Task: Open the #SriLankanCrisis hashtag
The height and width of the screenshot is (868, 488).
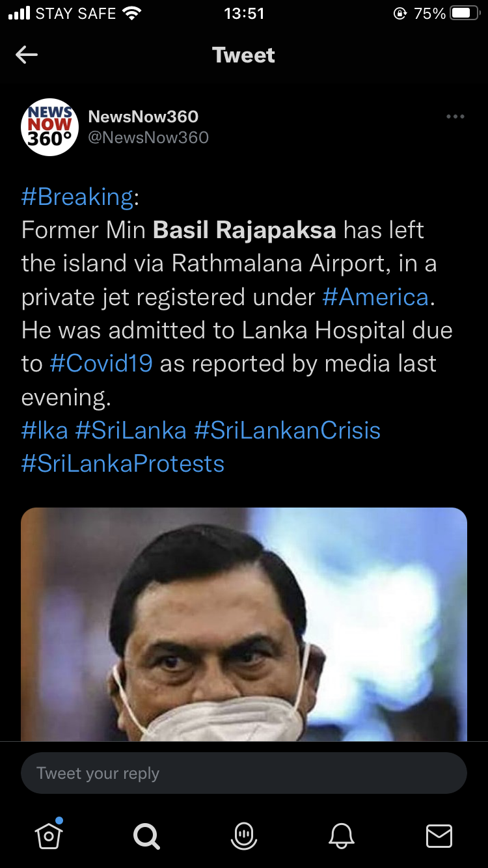Action: pos(288,431)
